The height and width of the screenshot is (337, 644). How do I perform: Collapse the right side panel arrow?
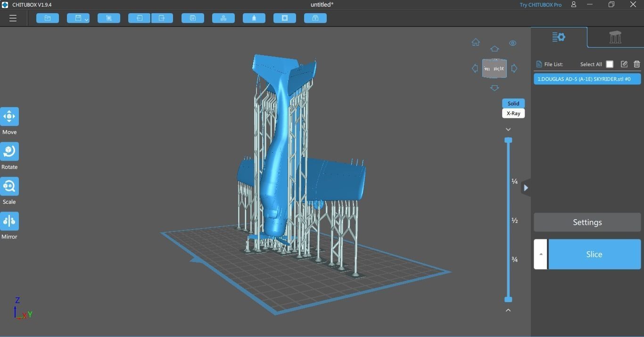(x=526, y=188)
